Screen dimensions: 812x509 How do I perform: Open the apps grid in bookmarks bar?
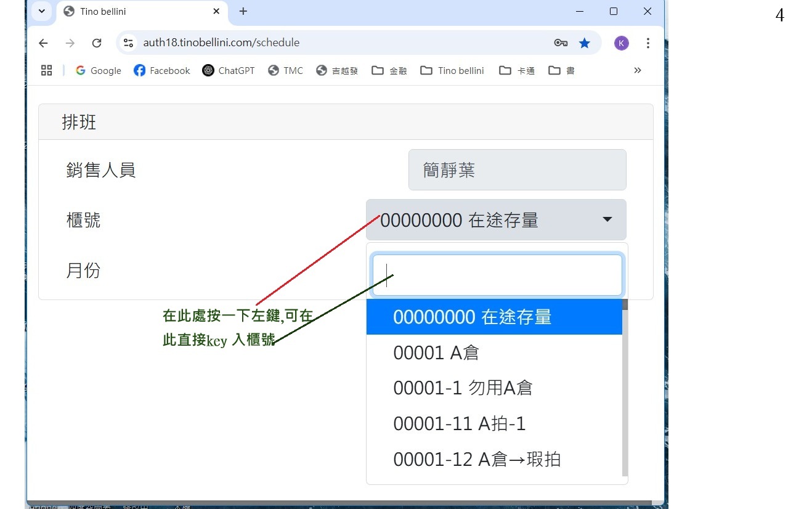click(x=47, y=70)
